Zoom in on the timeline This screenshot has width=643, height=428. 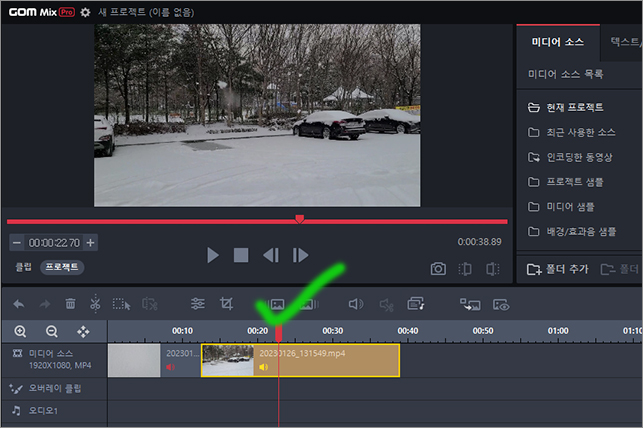[x=20, y=331]
